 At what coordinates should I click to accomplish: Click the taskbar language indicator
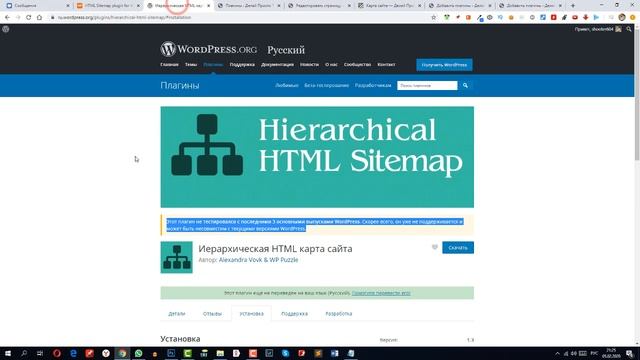pos(594,353)
